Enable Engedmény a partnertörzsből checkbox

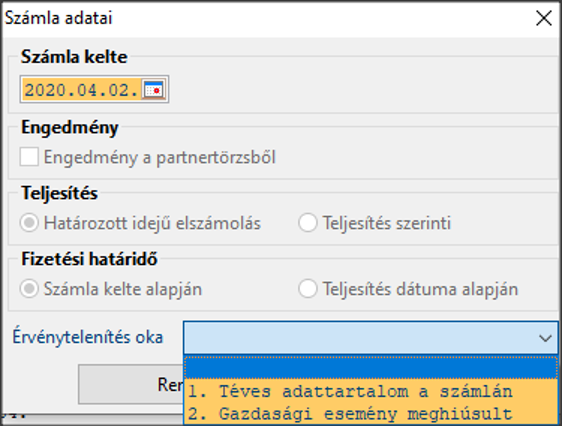tap(29, 157)
